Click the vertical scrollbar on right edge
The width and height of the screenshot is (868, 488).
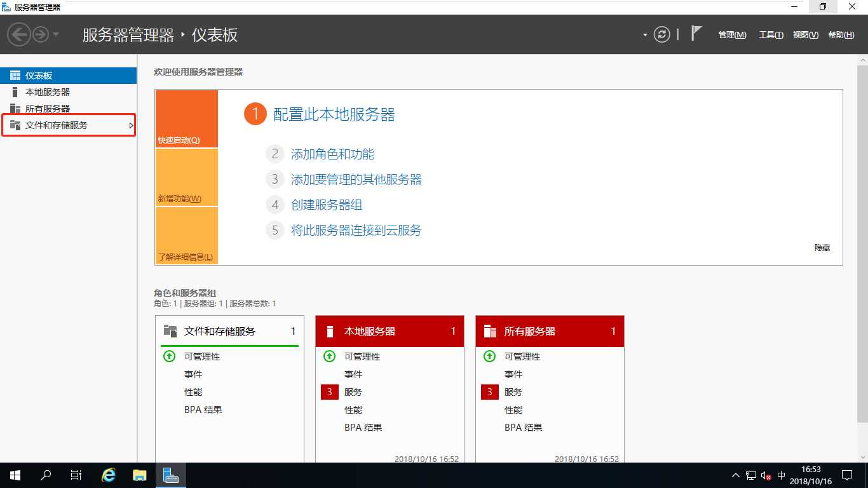(862, 243)
